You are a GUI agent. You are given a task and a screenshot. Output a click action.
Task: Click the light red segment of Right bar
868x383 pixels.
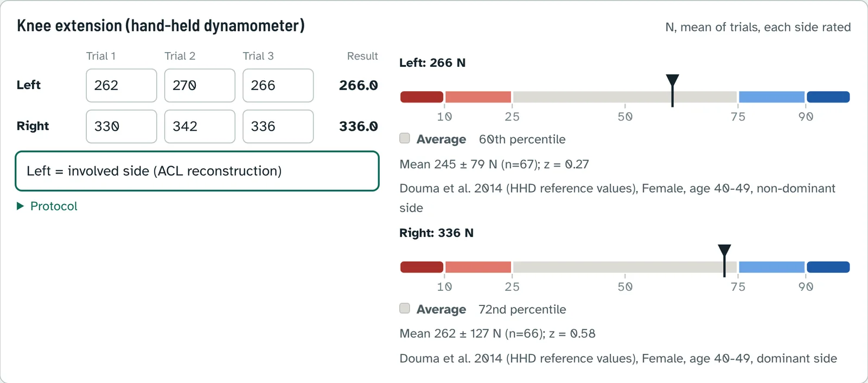478,267
